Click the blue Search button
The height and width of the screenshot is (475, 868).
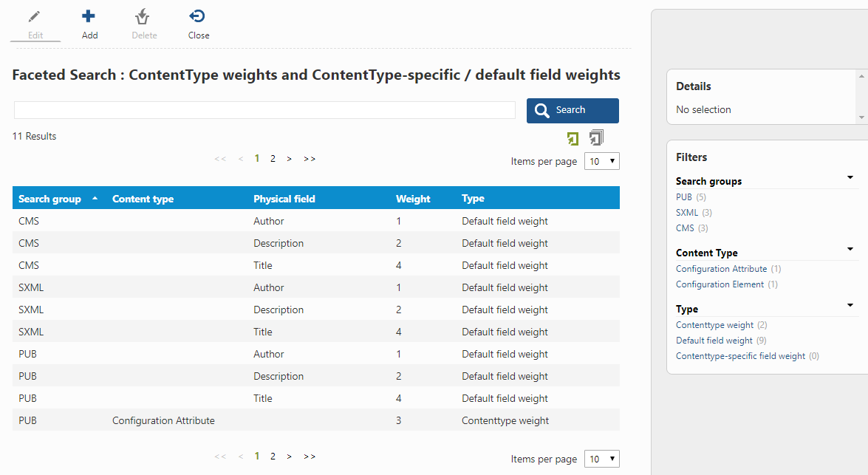573,110
